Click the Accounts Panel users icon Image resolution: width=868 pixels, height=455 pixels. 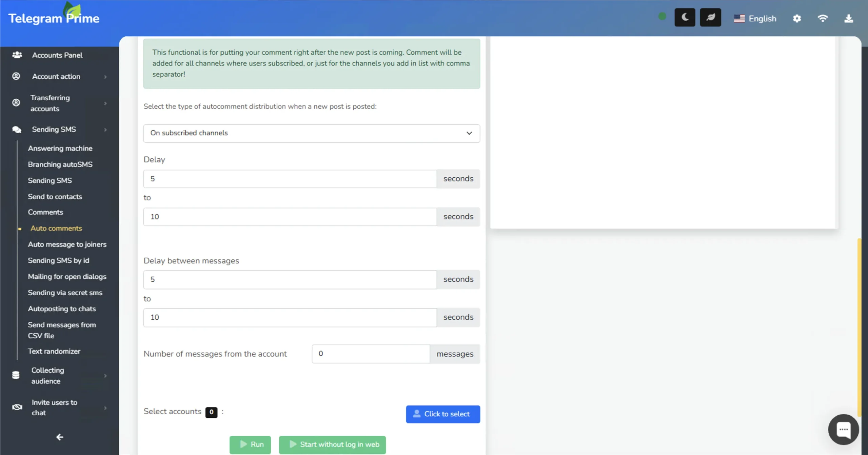(17, 55)
